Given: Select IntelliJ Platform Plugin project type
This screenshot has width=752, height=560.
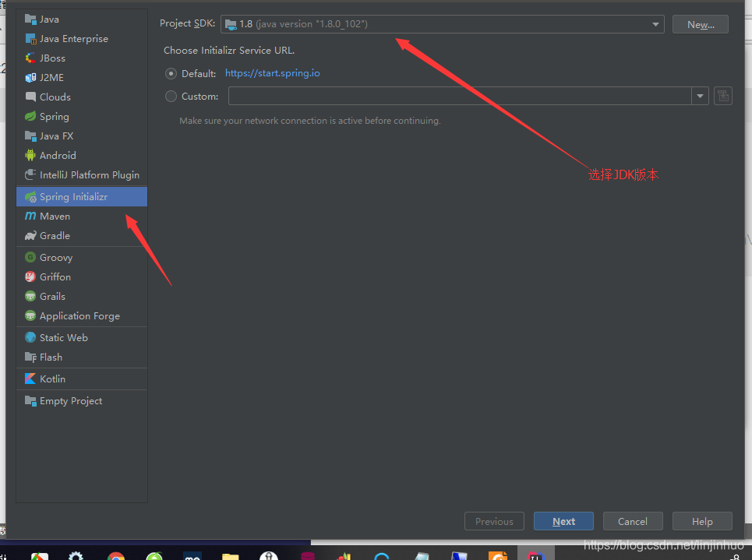Looking at the screenshot, I should click(x=82, y=175).
